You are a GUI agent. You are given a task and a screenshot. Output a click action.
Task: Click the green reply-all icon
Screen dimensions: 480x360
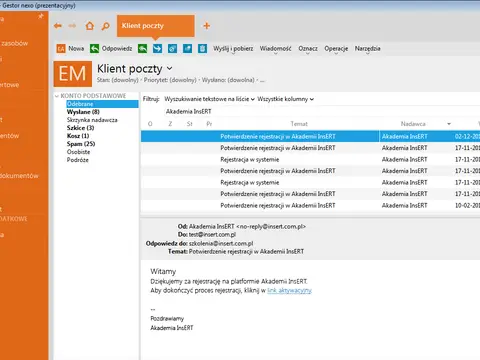[143, 49]
